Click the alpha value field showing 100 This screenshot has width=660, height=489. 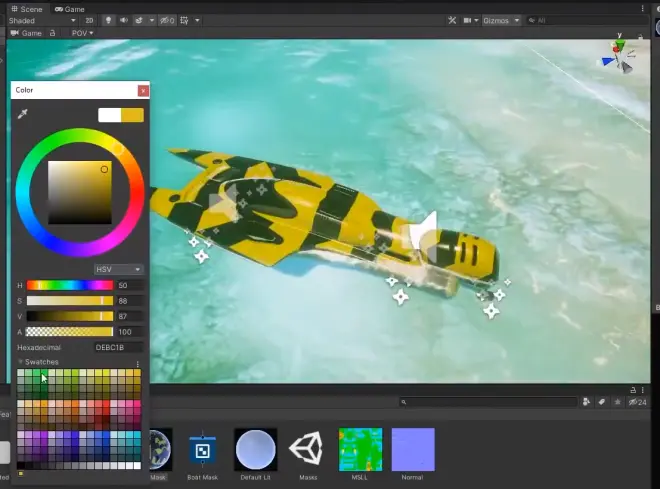(x=130, y=332)
